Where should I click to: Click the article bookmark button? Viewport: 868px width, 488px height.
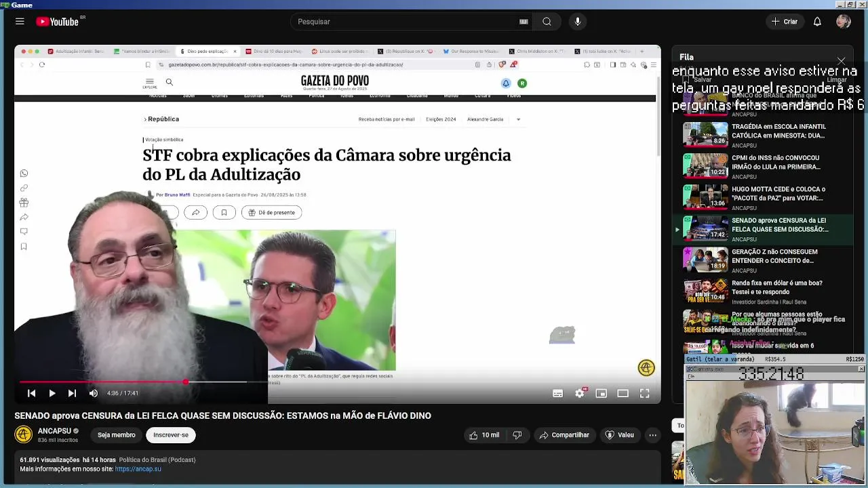[x=224, y=212]
